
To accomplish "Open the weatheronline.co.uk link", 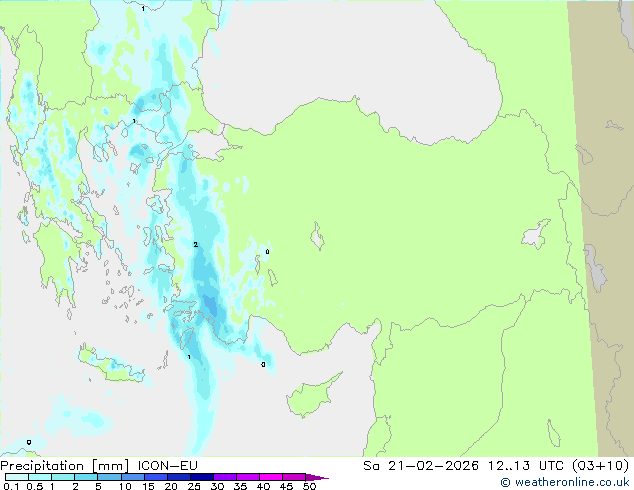I will point(565,482).
